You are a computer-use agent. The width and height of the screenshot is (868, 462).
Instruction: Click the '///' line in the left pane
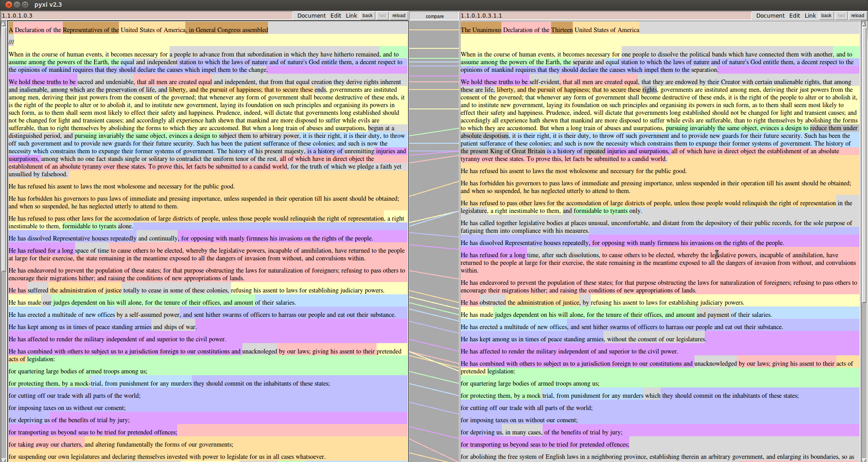tap(11, 42)
